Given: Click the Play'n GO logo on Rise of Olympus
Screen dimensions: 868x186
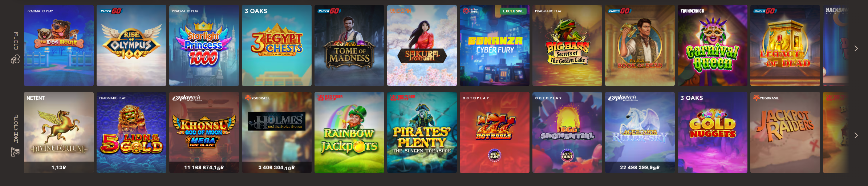Looking at the screenshot, I should (111, 11).
